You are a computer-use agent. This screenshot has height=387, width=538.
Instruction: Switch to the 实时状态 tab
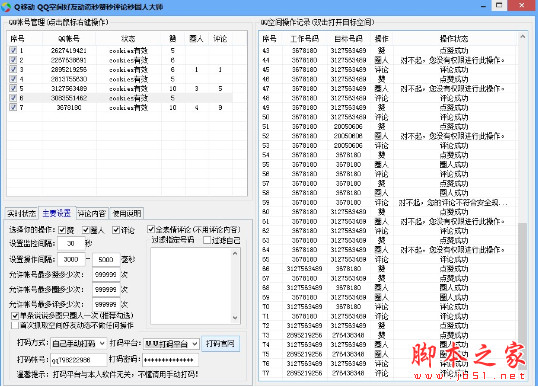click(22, 214)
